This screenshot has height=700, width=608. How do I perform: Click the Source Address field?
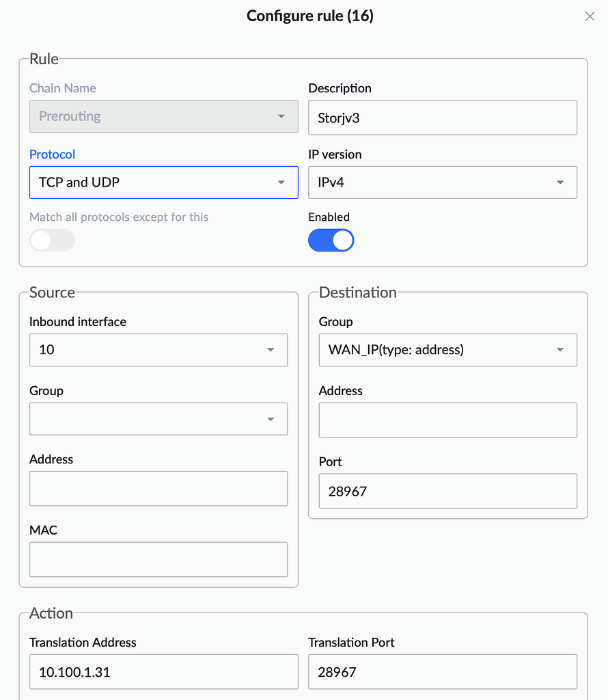coord(158,488)
